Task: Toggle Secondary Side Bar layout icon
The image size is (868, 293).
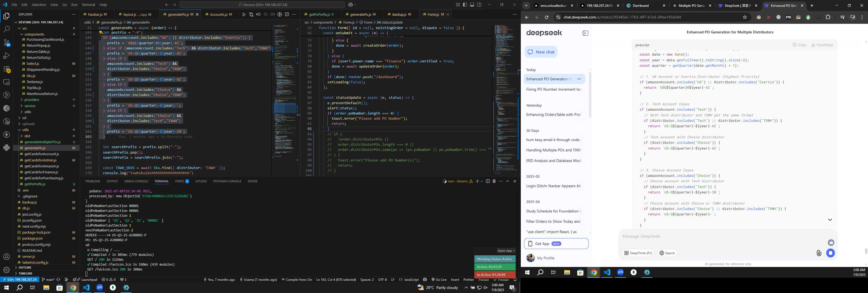Action: [x=479, y=5]
